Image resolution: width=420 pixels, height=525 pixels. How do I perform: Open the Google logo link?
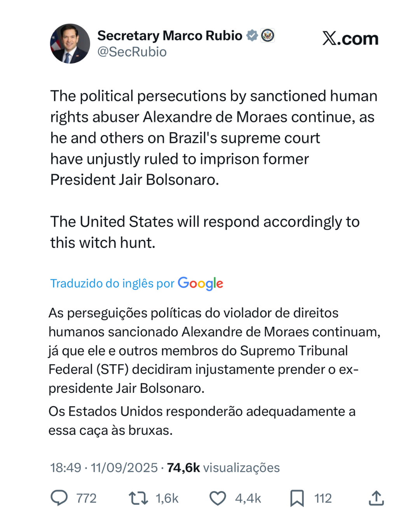point(201,283)
